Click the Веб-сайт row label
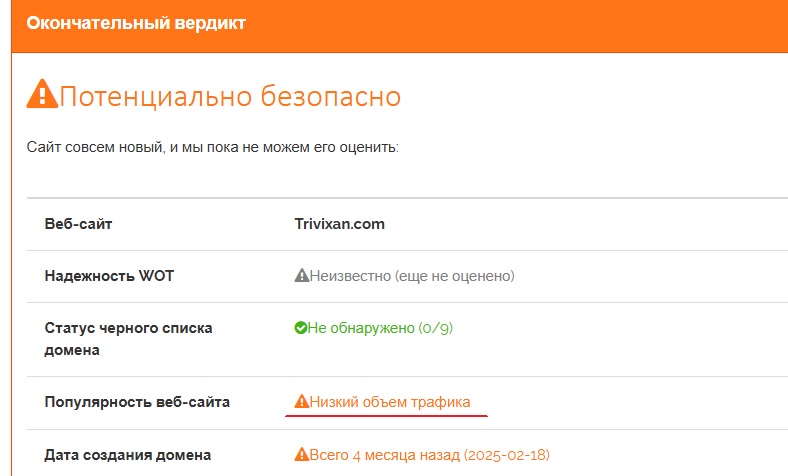The width and height of the screenshot is (788, 476). pyautogui.click(x=78, y=224)
